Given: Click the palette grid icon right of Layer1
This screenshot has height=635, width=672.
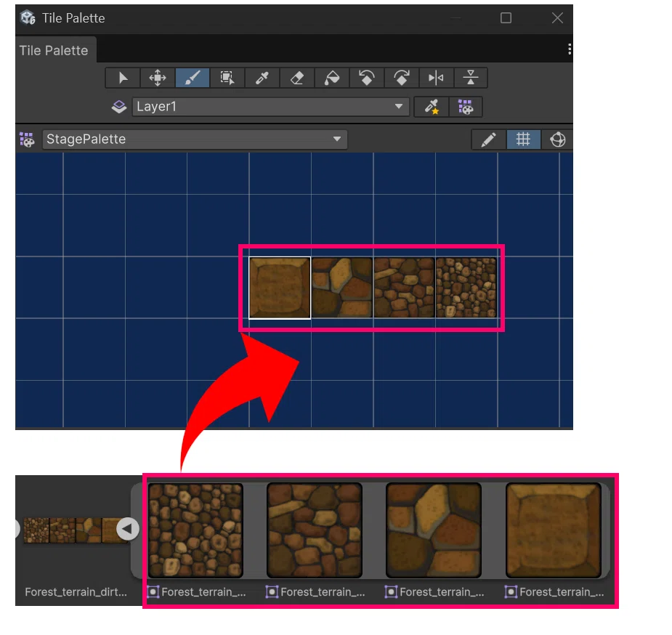Looking at the screenshot, I should [466, 107].
